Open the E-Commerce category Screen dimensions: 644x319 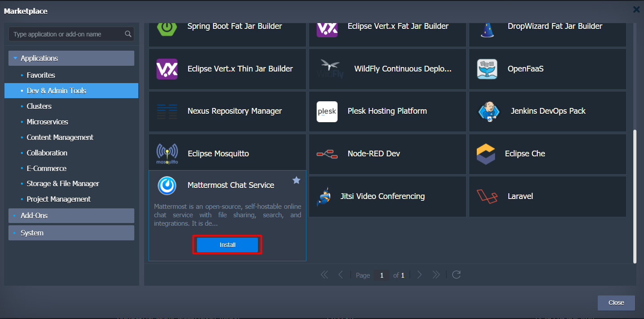click(47, 168)
